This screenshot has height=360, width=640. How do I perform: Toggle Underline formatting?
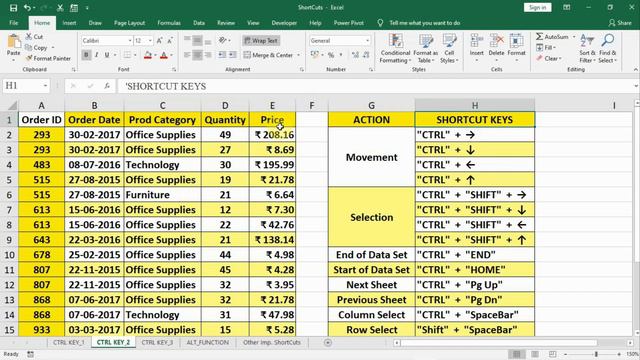107,55
